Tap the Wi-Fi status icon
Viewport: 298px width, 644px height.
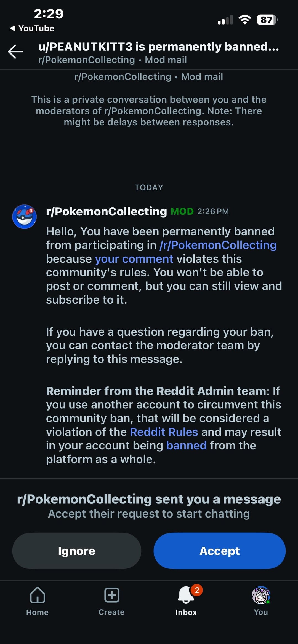pyautogui.click(x=244, y=20)
